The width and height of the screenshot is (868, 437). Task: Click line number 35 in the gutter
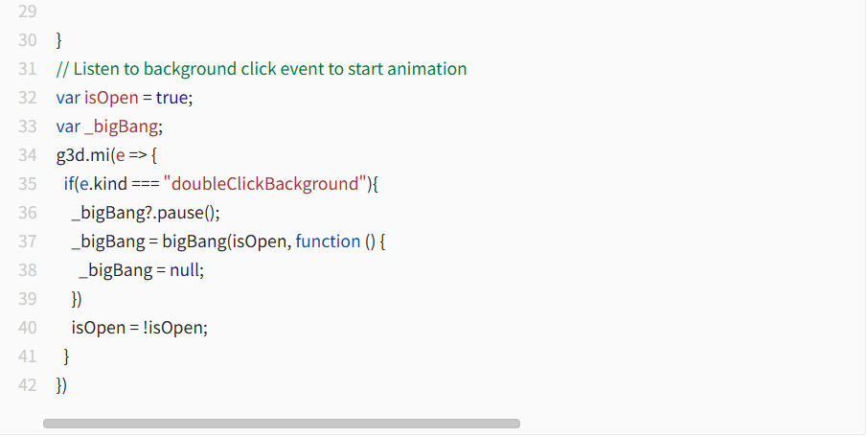click(x=28, y=184)
